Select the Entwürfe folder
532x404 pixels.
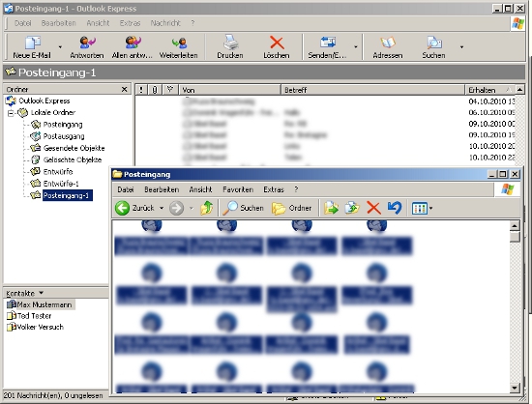(x=58, y=171)
